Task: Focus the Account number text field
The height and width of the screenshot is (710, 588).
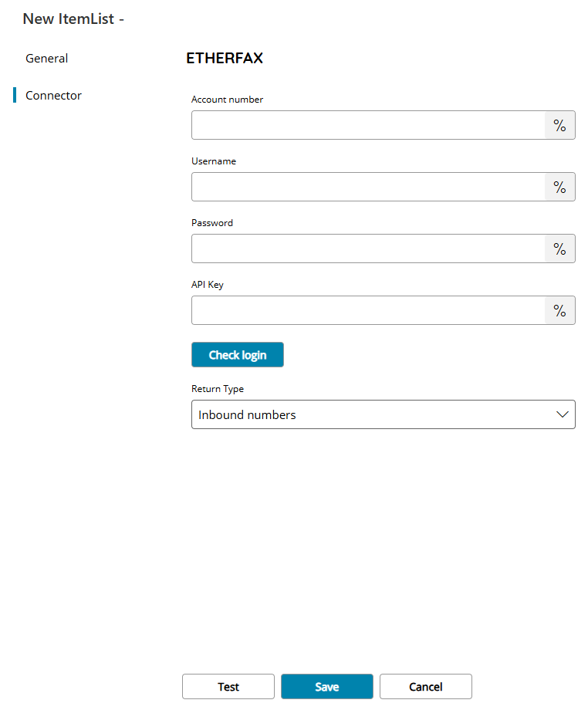Action: pos(368,125)
